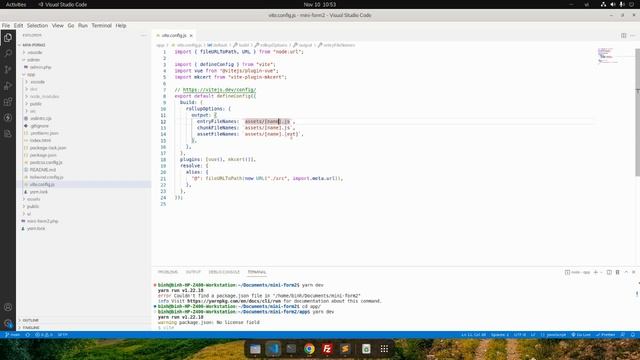This screenshot has height=360, width=640.
Task: Switch to the Problems panel tab
Action: pos(168,272)
